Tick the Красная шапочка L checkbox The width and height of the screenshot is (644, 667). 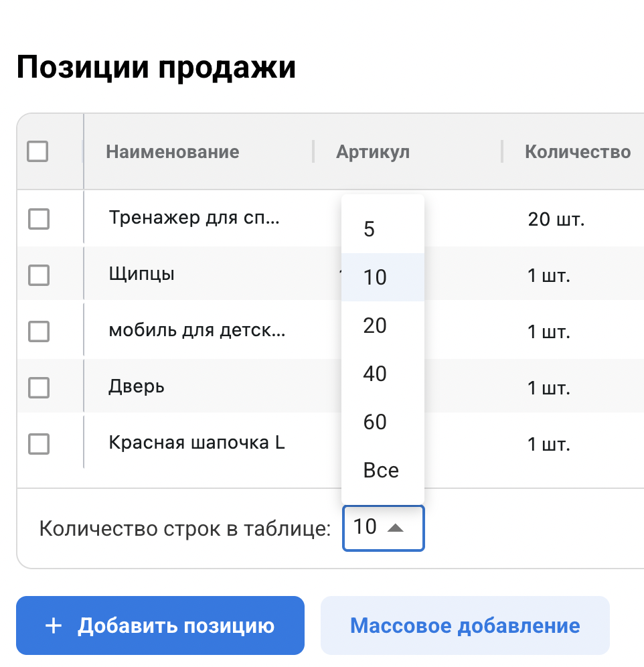(39, 443)
